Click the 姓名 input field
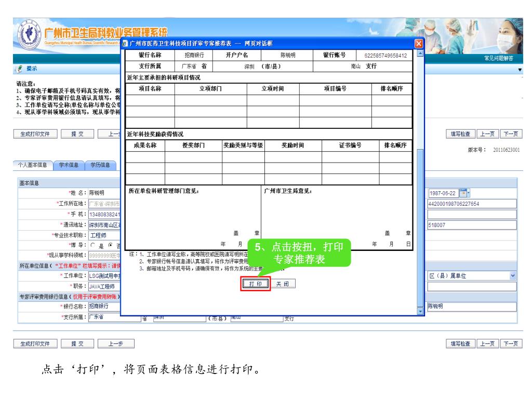Screen dimensions: 532x399 click(104, 193)
